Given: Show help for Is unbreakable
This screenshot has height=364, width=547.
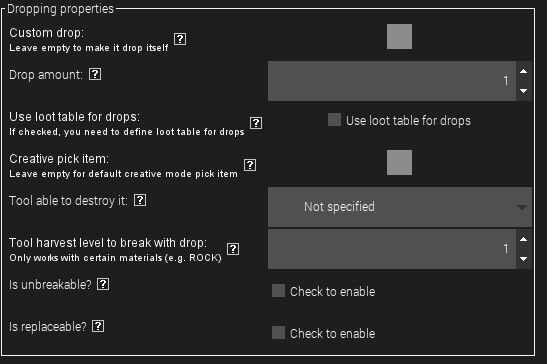Looking at the screenshot, I should 103,284.
